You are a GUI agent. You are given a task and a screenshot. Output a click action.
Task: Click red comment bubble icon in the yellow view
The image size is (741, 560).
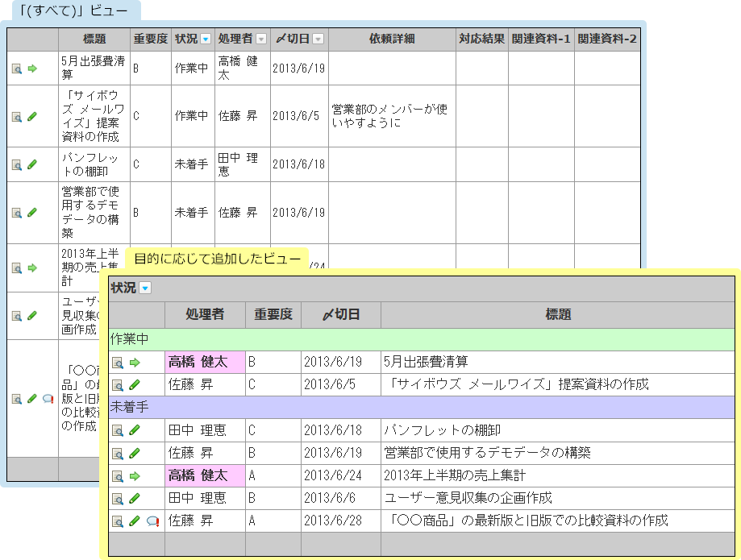tap(152, 521)
